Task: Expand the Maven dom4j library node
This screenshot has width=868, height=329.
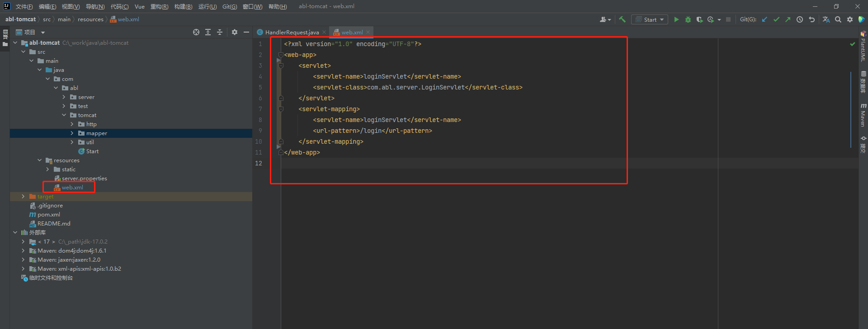Action: [23, 251]
